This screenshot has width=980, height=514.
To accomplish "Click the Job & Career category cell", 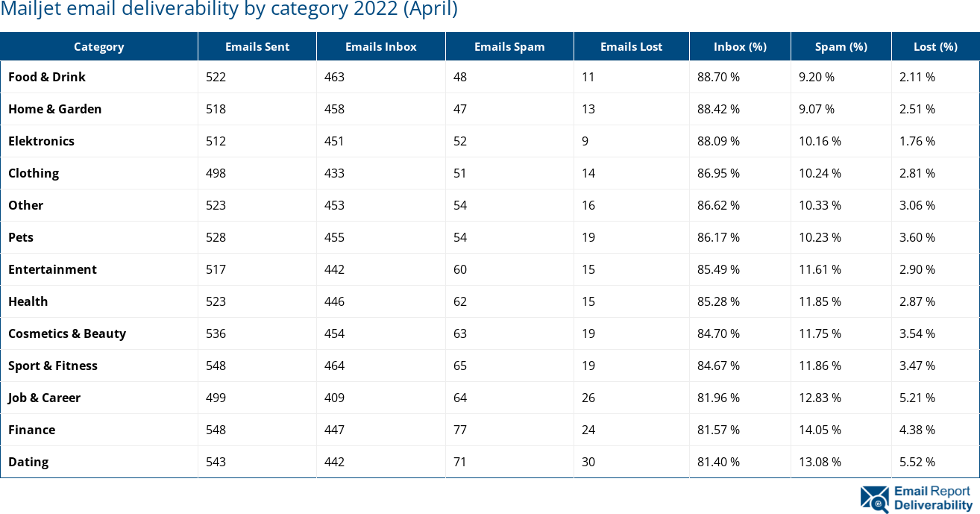I will point(44,398).
